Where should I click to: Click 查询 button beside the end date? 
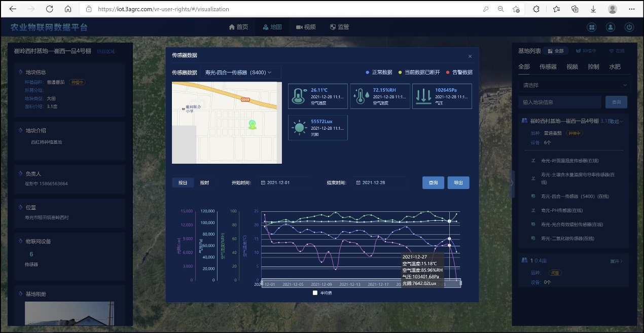click(433, 183)
